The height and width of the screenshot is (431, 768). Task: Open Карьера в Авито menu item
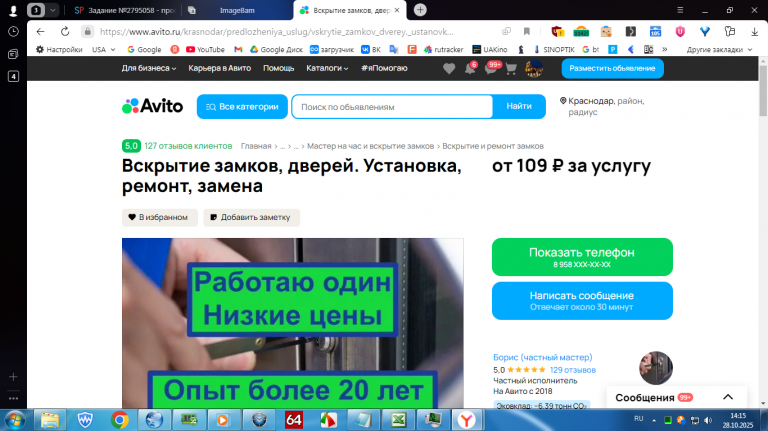pos(219,68)
